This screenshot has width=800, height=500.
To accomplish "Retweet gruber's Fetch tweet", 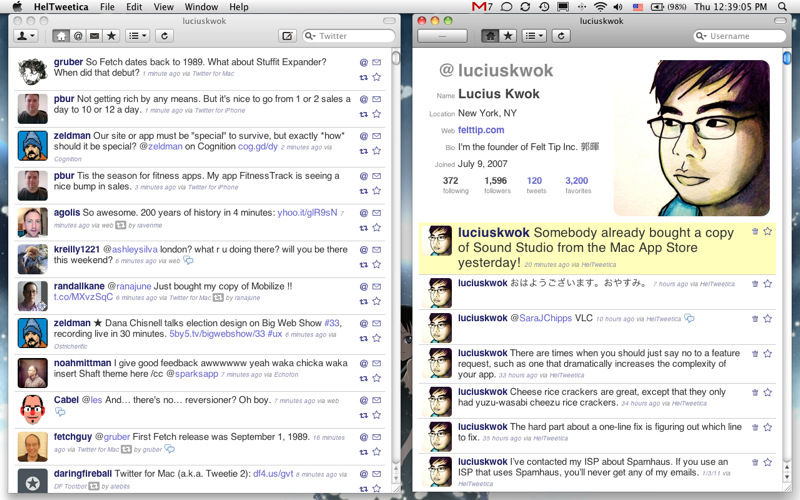I will [364, 78].
